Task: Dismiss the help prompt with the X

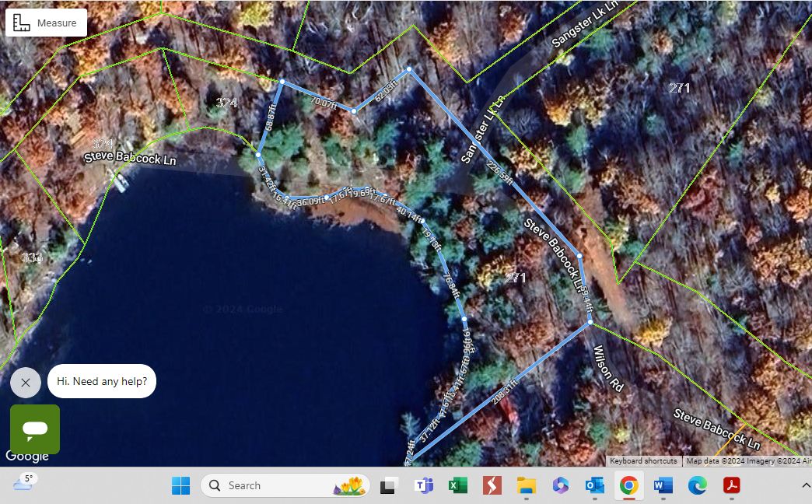Action: (26, 383)
